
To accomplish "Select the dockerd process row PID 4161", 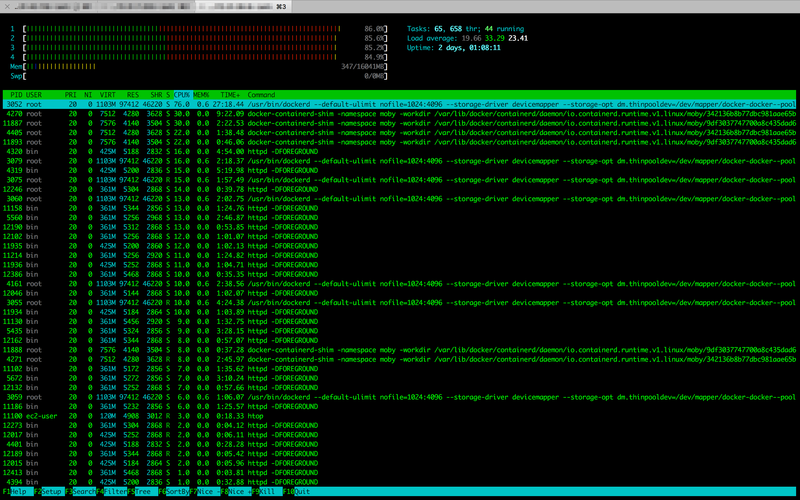I will pos(399,284).
